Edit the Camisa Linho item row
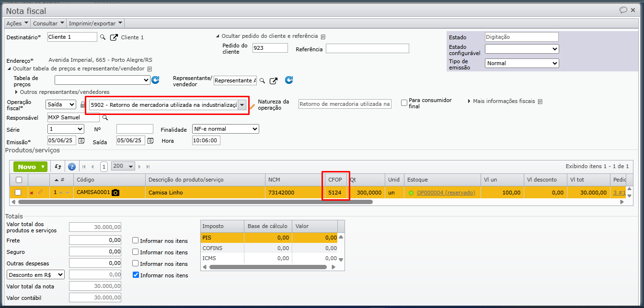 (40, 192)
